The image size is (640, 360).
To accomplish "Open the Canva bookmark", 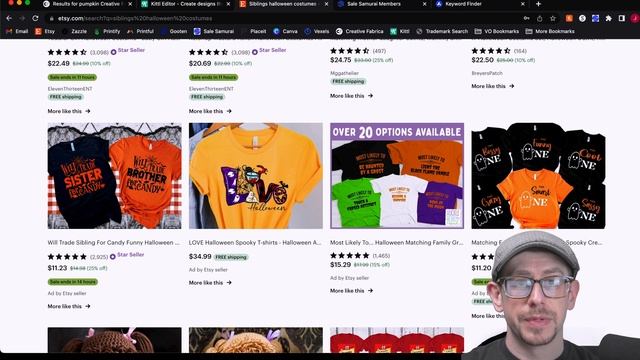I will pyautogui.click(x=285, y=31).
